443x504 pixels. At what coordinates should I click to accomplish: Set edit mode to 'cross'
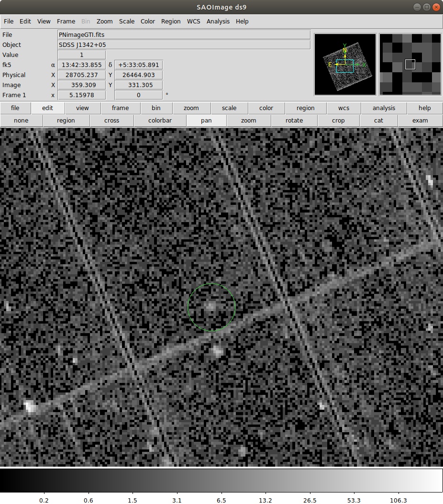click(x=112, y=121)
